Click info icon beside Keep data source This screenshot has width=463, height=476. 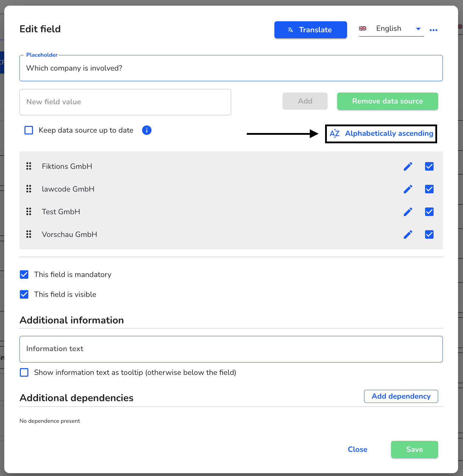[x=147, y=130]
